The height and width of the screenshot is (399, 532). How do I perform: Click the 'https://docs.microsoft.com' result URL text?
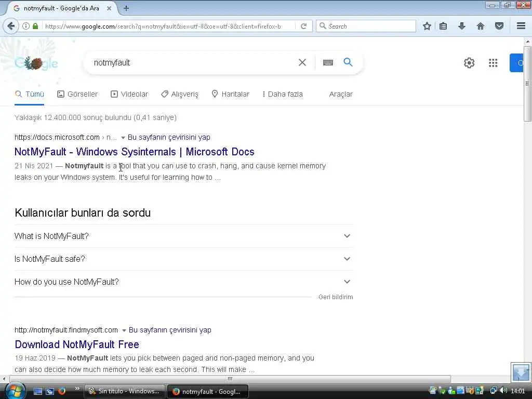point(57,137)
